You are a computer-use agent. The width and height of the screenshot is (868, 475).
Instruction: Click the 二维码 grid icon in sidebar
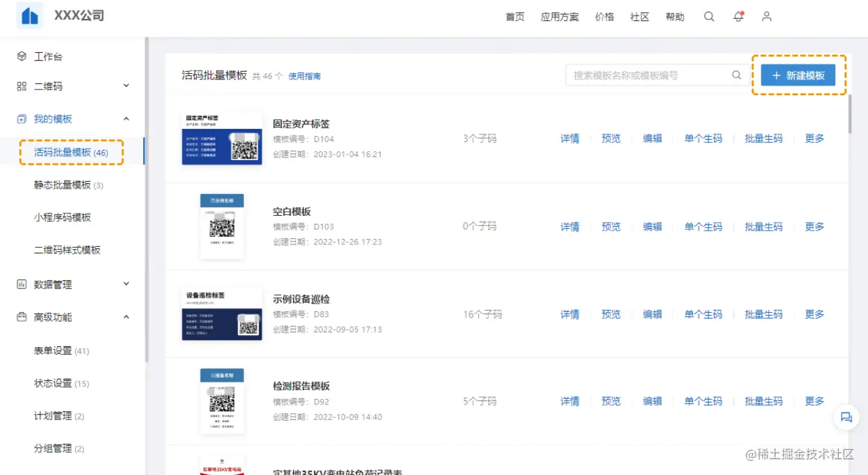[x=22, y=86]
